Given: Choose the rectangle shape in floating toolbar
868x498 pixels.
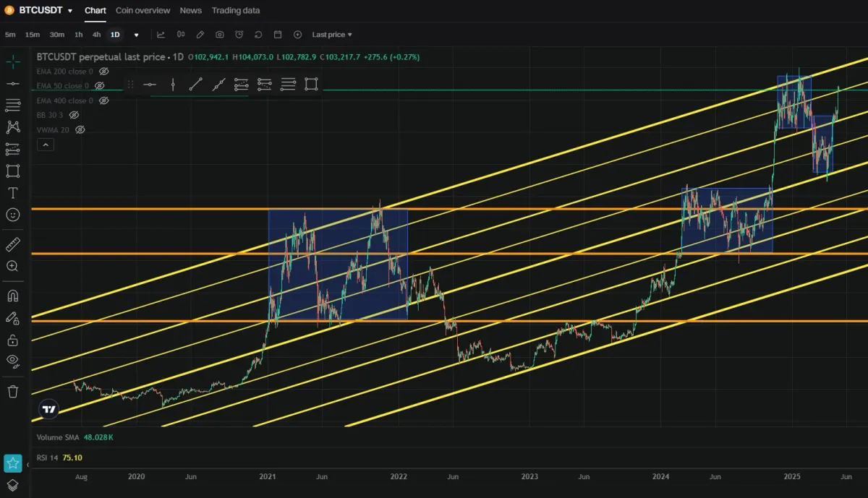Looking at the screenshot, I should click(311, 85).
